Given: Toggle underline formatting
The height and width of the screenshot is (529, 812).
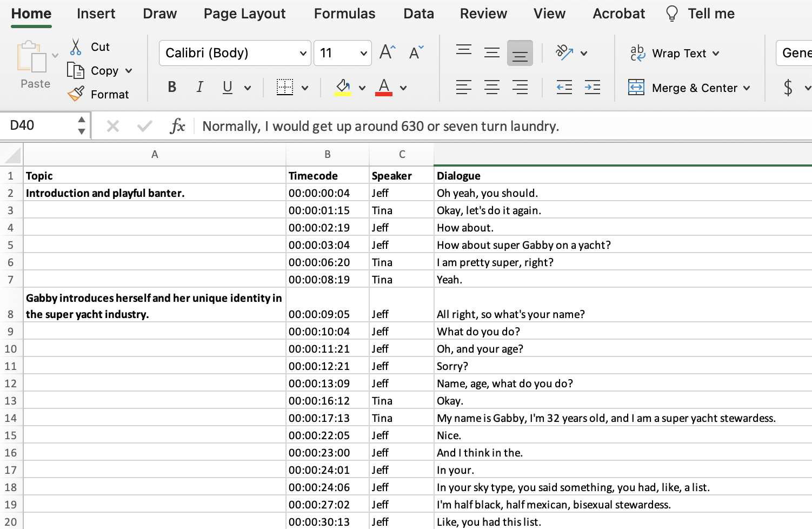Looking at the screenshot, I should pyautogui.click(x=228, y=87).
